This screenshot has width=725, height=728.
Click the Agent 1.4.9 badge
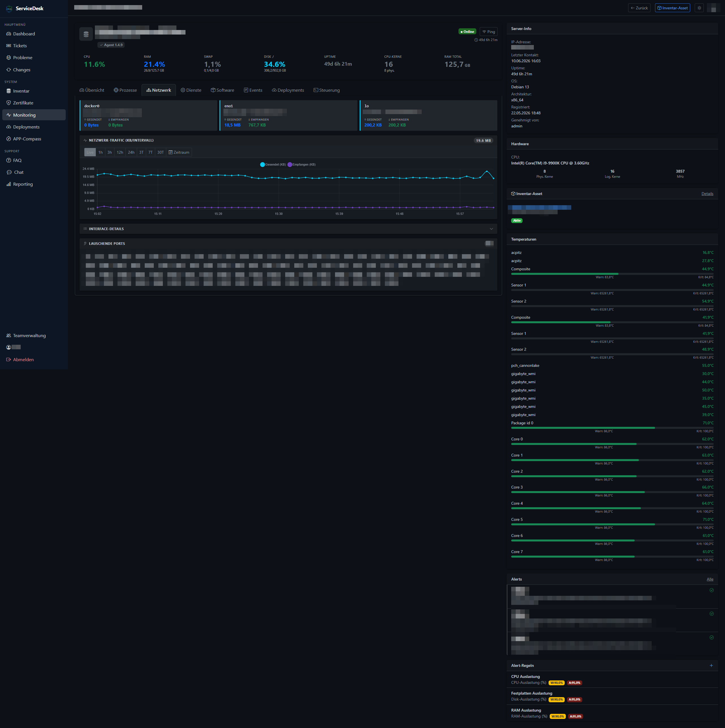(x=111, y=45)
